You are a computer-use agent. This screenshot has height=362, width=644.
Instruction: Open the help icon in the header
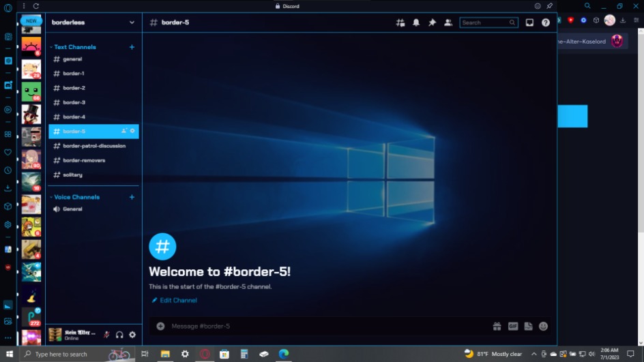[545, 22]
